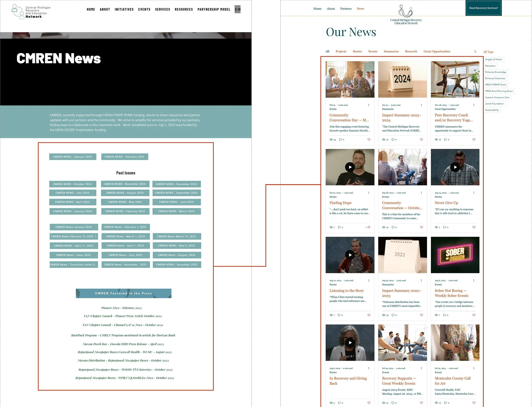Click views eye icon on Impact Summary 2022–2023
The height and width of the screenshot is (407, 532).
pos(384,315)
